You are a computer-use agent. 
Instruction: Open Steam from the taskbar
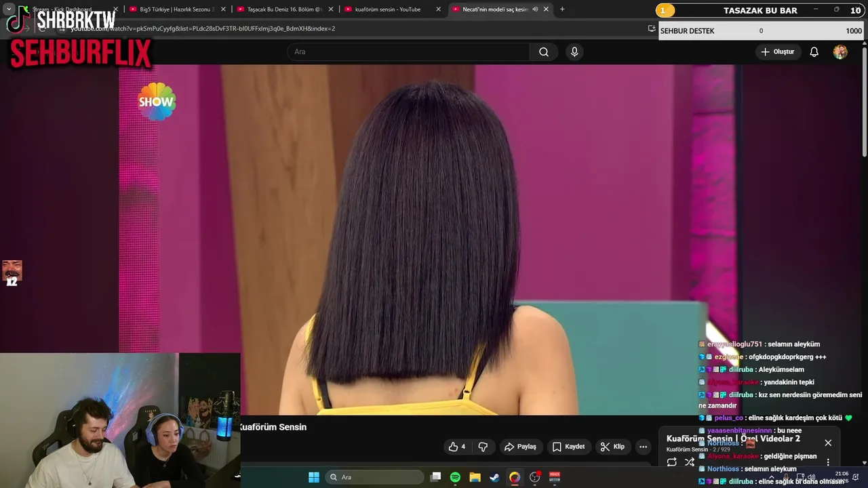click(494, 477)
